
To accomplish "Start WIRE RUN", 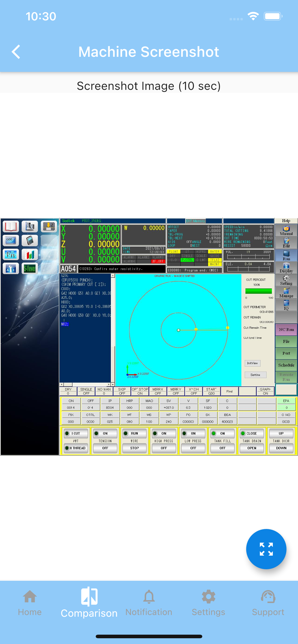I will [x=134, y=433].
